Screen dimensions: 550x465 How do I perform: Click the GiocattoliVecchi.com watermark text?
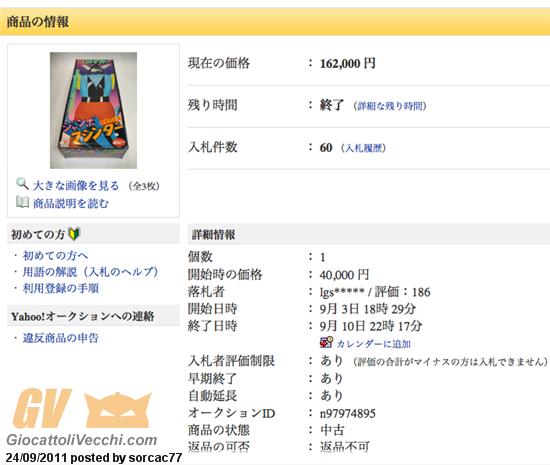tap(82, 440)
